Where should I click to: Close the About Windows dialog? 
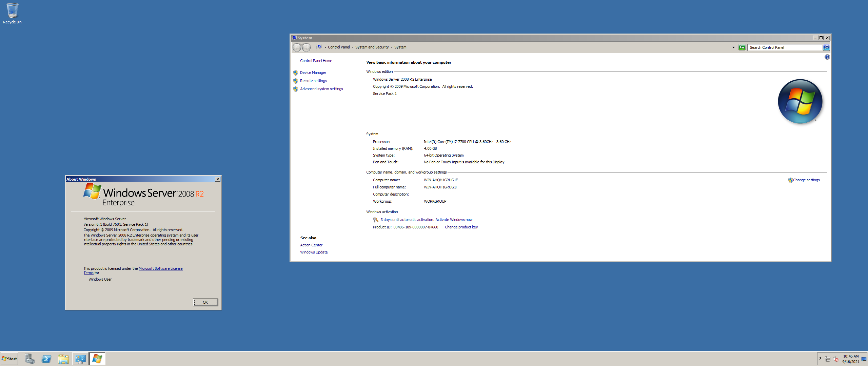218,179
